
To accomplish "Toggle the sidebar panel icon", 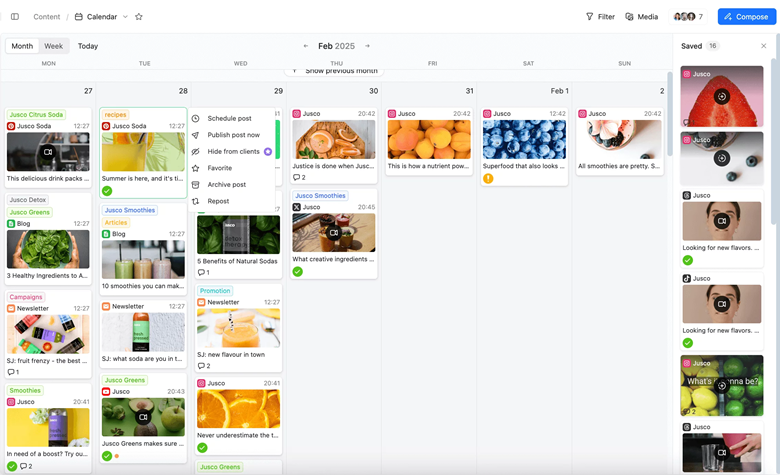I will tap(15, 17).
